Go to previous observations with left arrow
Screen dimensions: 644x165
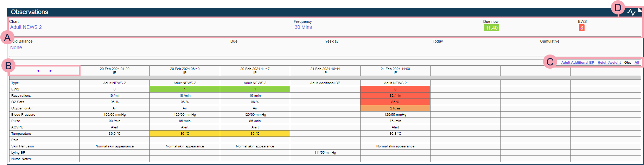(x=38, y=71)
